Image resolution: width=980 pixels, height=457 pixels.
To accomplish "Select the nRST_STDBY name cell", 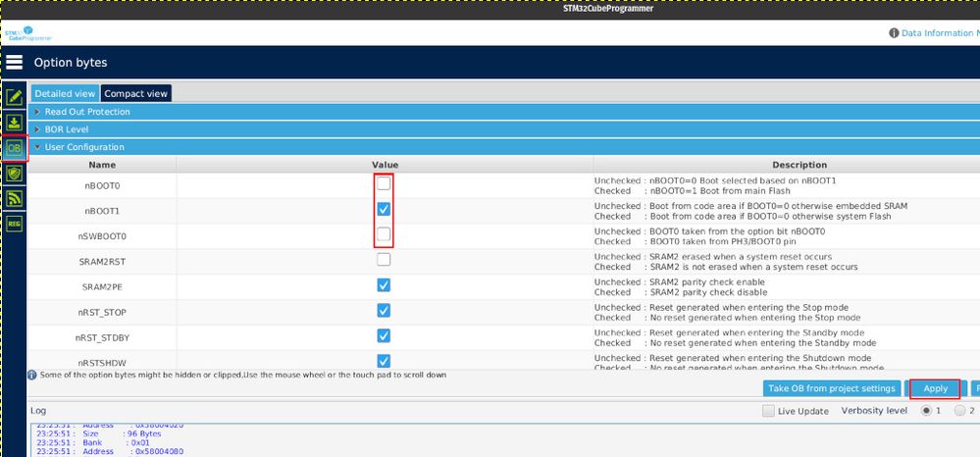I will [102, 337].
